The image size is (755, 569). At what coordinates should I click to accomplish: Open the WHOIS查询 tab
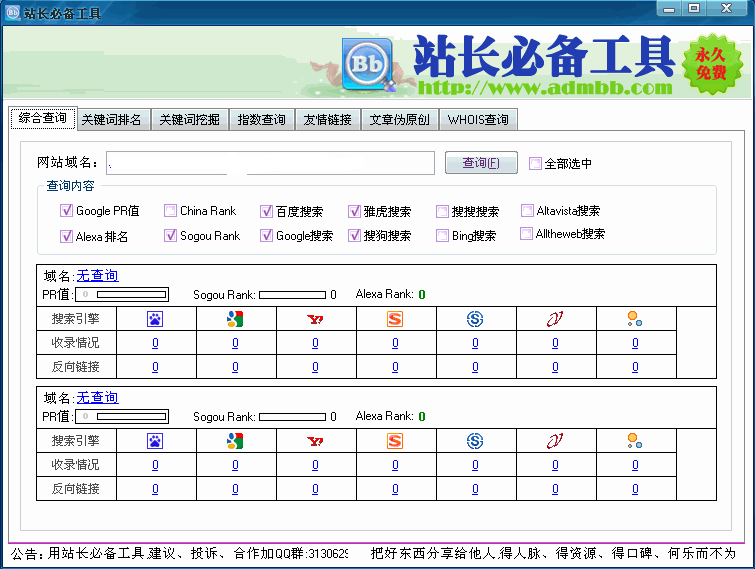tap(478, 119)
